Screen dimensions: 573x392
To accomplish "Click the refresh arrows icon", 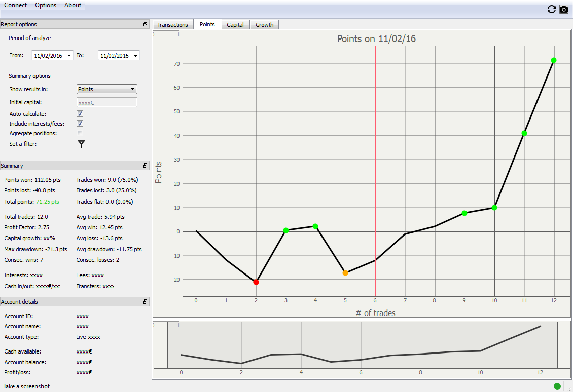I will (551, 9).
